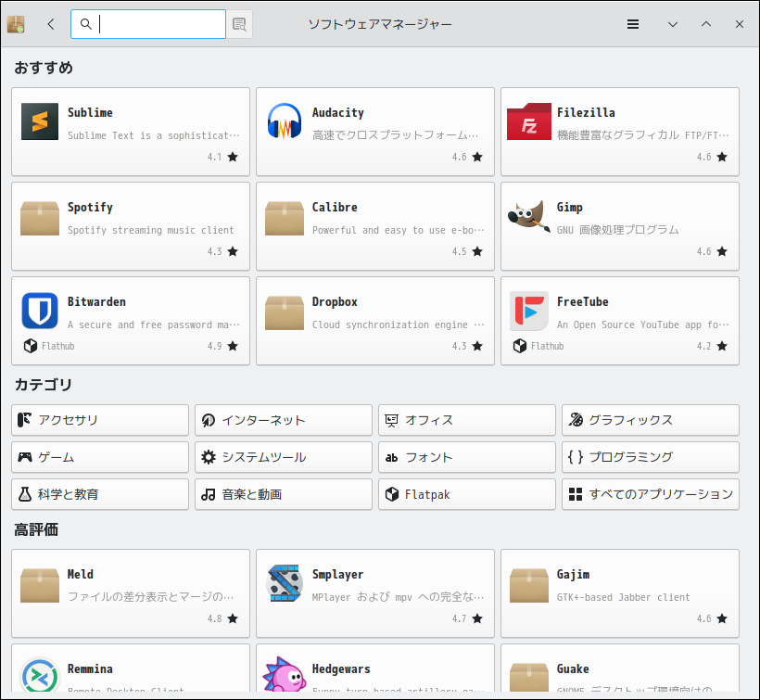
Task: Select the Bitwarden title text
Action: [x=96, y=301]
